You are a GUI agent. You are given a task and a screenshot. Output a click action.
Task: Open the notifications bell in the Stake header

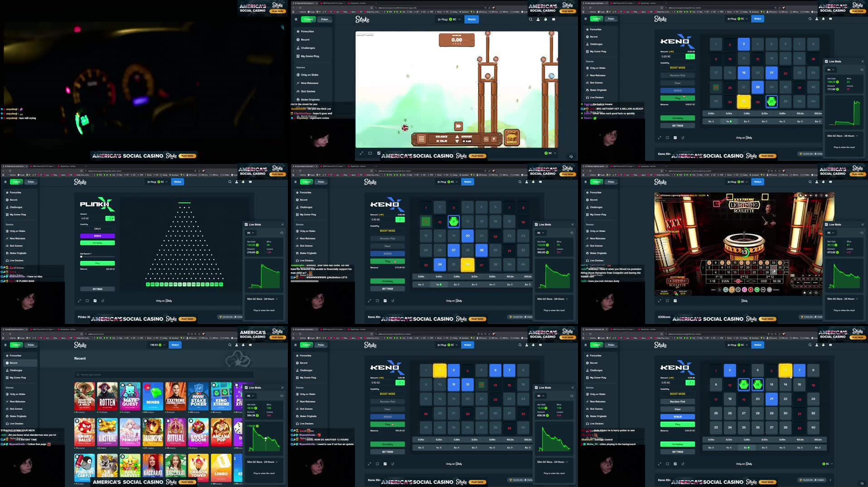(533, 345)
